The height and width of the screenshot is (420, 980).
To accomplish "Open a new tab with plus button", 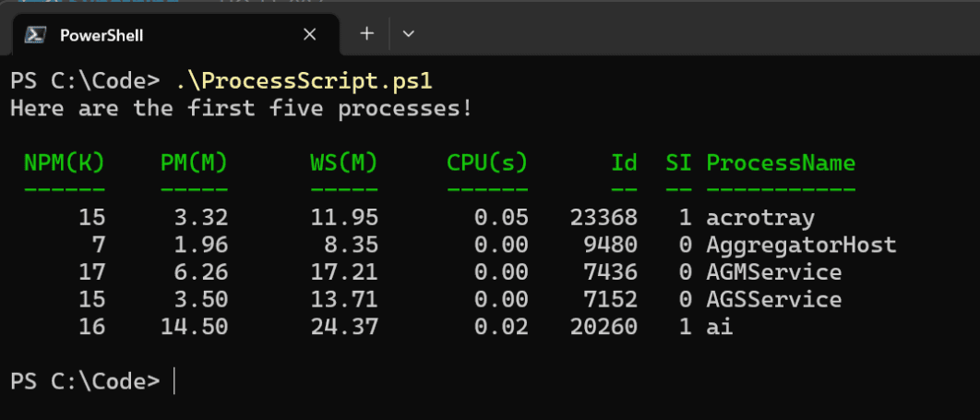I will 367,34.
